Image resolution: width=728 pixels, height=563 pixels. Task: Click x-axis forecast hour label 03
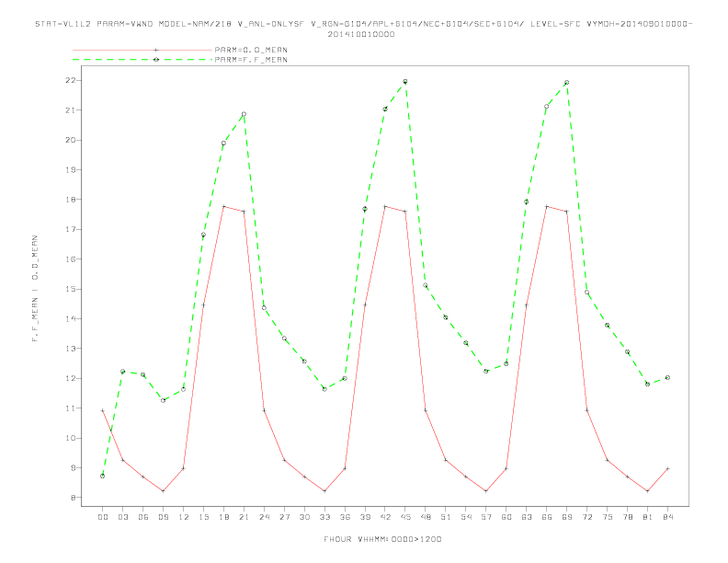tap(122, 517)
